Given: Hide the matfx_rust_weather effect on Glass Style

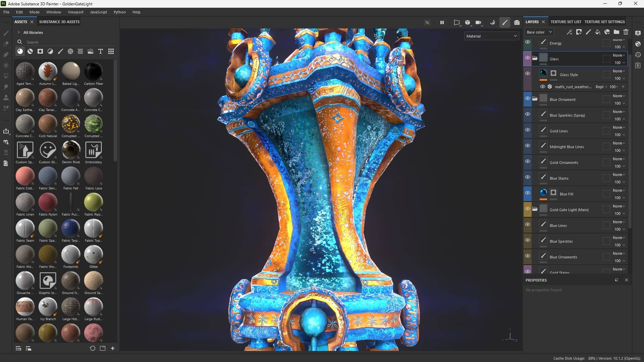Looking at the screenshot, I should pos(543,86).
